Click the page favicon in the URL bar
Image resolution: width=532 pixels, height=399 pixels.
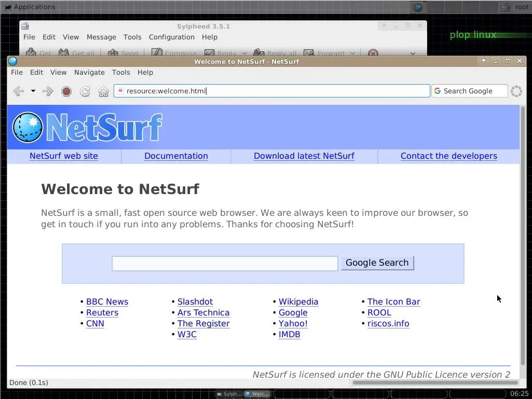point(120,91)
